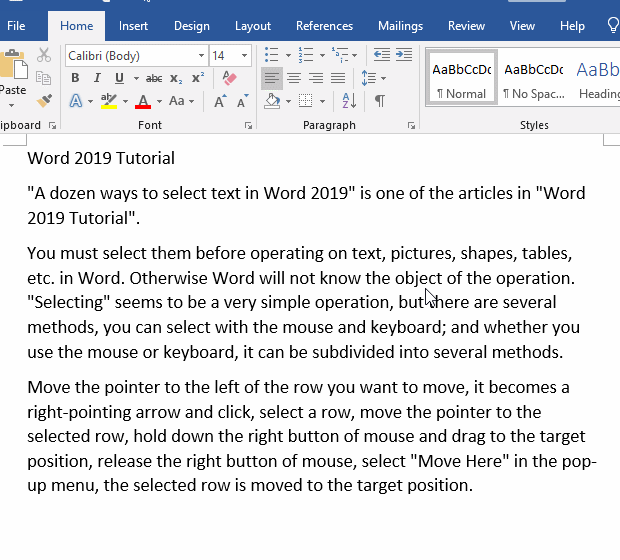This screenshot has width=620, height=560.
Task: Open the View tab
Action: [x=522, y=26]
